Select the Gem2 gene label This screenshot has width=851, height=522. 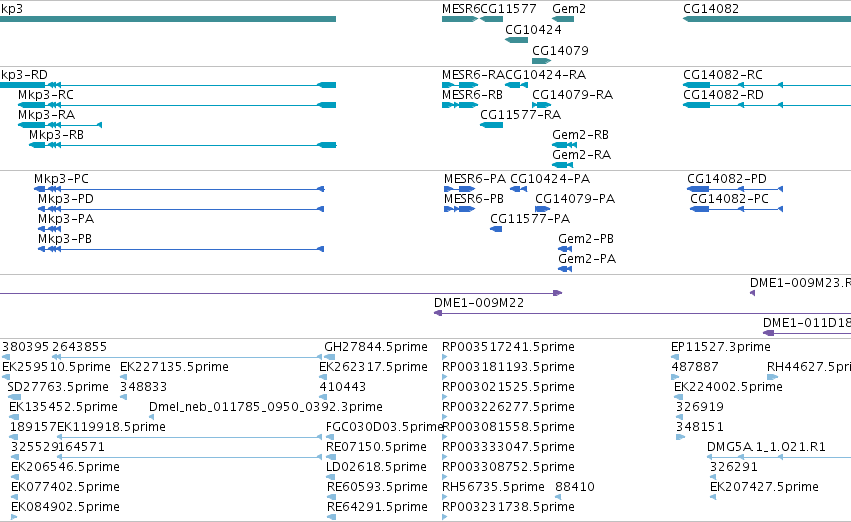pyautogui.click(x=569, y=9)
